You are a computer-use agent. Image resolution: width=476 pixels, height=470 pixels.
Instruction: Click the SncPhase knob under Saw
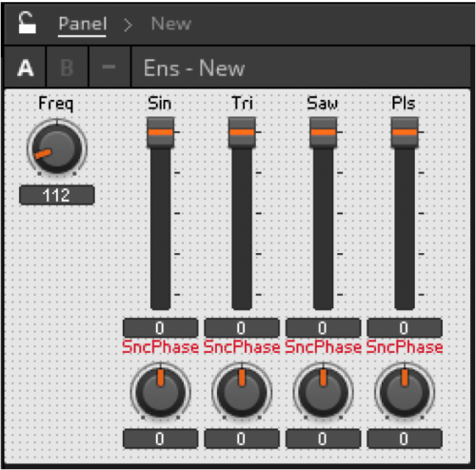tap(323, 392)
